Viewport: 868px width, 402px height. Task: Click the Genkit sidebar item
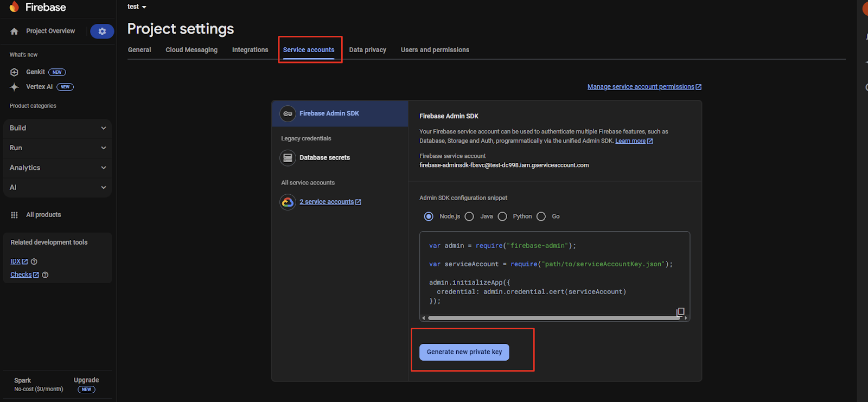pos(35,72)
